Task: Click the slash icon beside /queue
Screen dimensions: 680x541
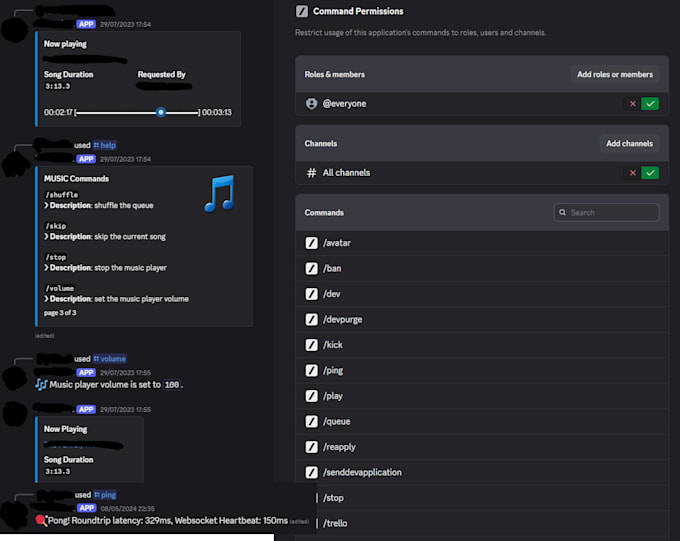Action: point(311,421)
